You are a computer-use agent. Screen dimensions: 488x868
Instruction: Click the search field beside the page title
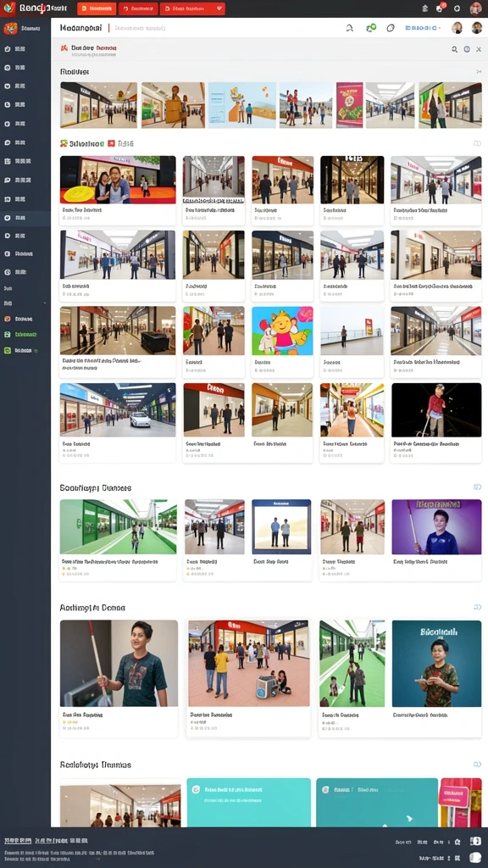(x=141, y=28)
